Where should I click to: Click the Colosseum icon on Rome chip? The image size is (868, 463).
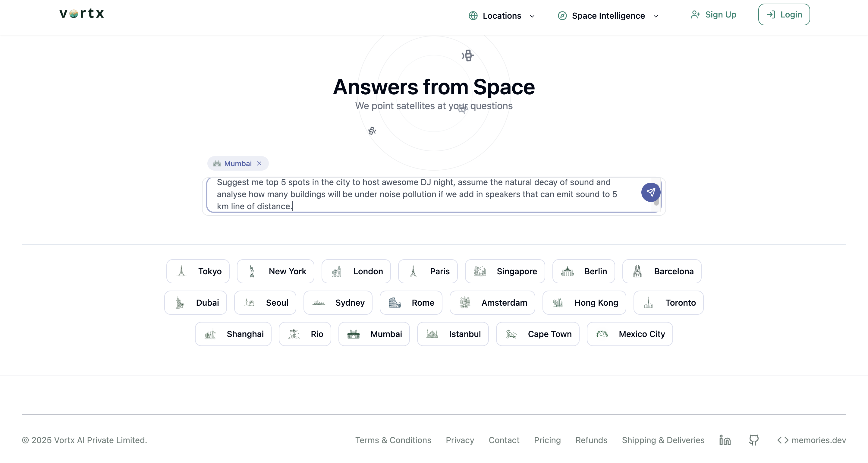coord(395,303)
